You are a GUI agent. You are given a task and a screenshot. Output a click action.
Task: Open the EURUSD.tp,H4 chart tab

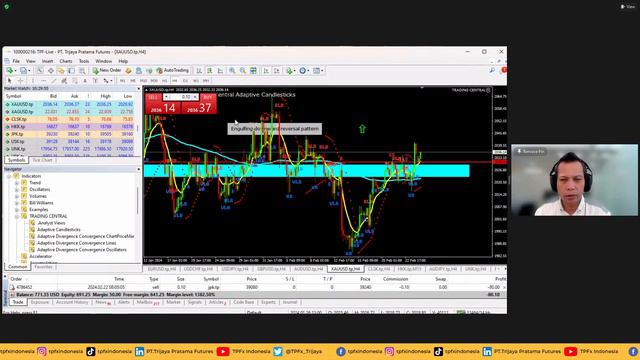pos(162,269)
